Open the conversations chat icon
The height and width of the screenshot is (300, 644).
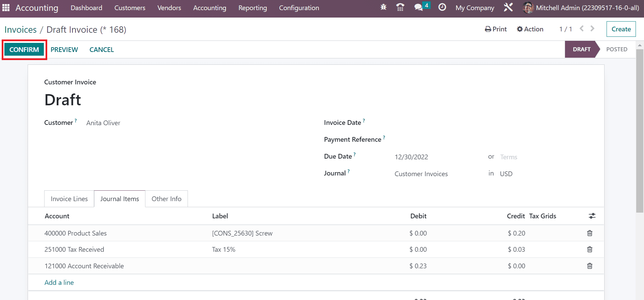point(419,7)
